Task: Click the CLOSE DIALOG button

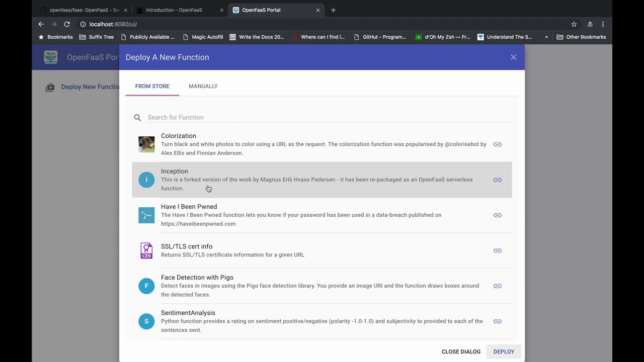Action: coord(461,352)
